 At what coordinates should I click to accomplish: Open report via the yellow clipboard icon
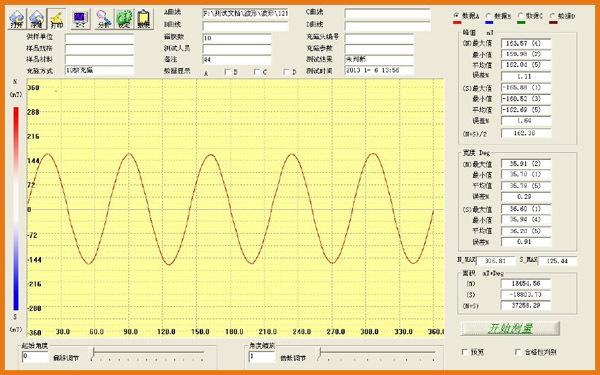144,19
